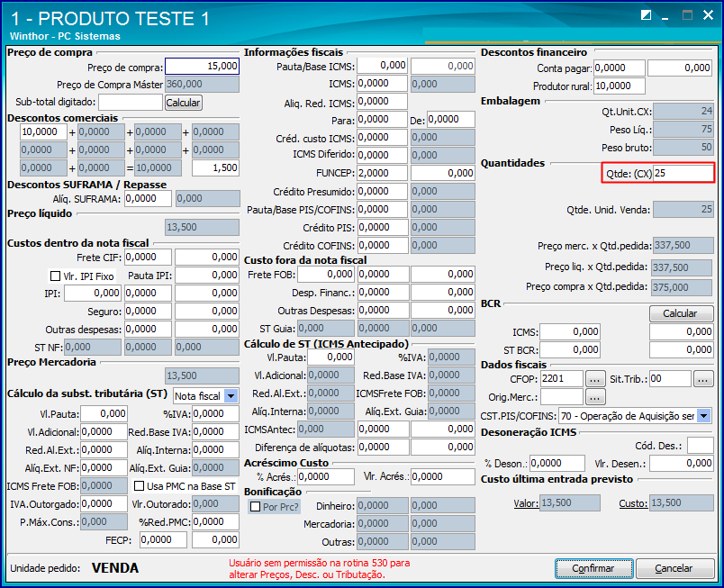Maximize the PRODUTO TESTE 1 window
Image resolution: width=724 pixels, height=588 pixels.
687,15
